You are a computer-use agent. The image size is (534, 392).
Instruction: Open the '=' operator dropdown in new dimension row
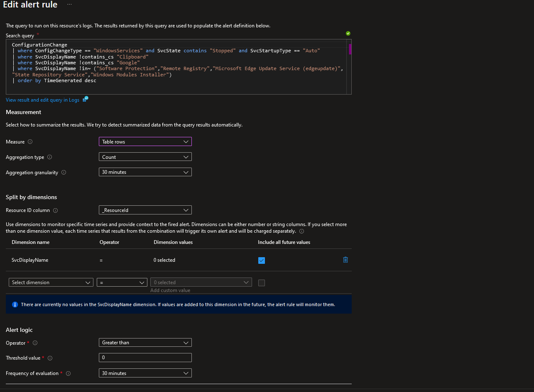click(122, 282)
